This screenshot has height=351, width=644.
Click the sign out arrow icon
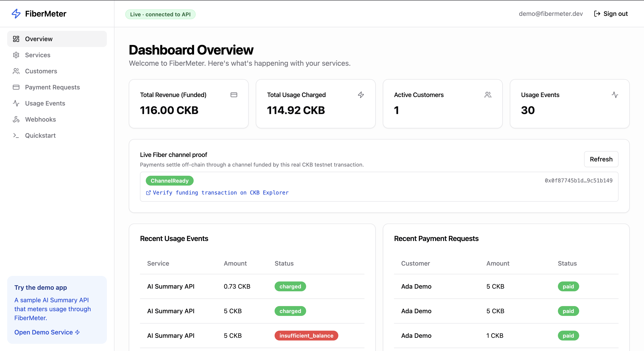coord(597,14)
